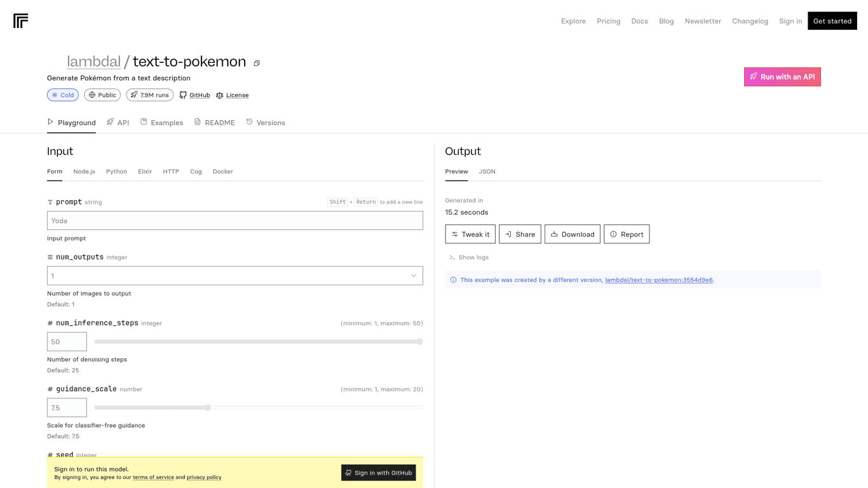Switch to the Python input tab

116,172
